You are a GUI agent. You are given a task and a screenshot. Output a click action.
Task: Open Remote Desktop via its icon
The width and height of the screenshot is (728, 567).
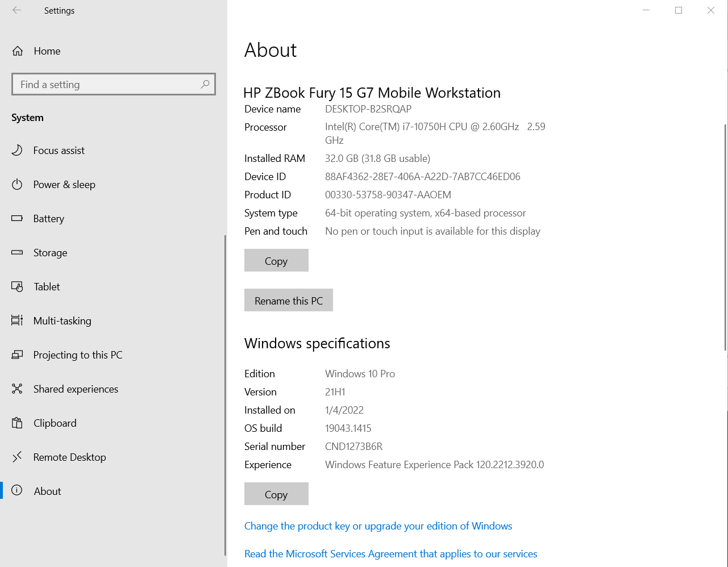(18, 457)
